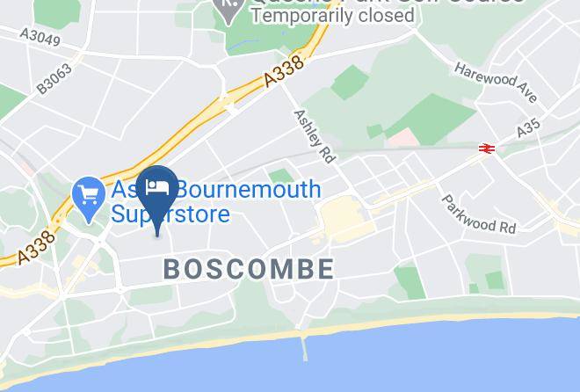The width and height of the screenshot is (580, 392).
Task: Click the Ashley Rd street label
Action: (315, 136)
